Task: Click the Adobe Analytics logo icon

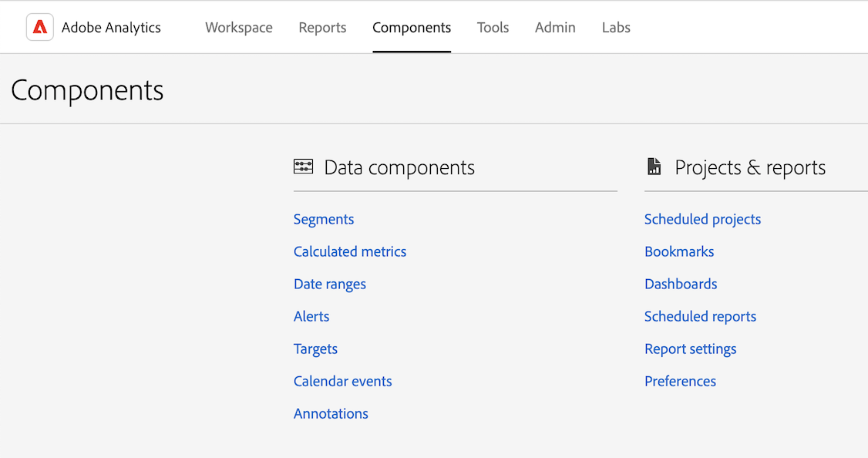Action: point(40,28)
